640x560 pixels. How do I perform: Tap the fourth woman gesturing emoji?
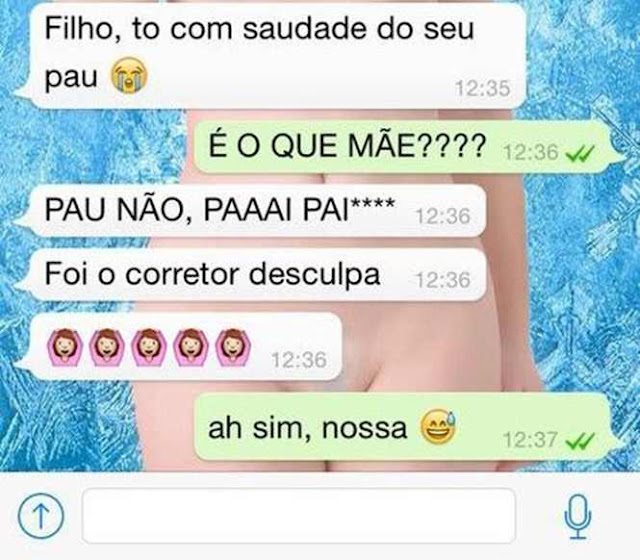[191, 347]
